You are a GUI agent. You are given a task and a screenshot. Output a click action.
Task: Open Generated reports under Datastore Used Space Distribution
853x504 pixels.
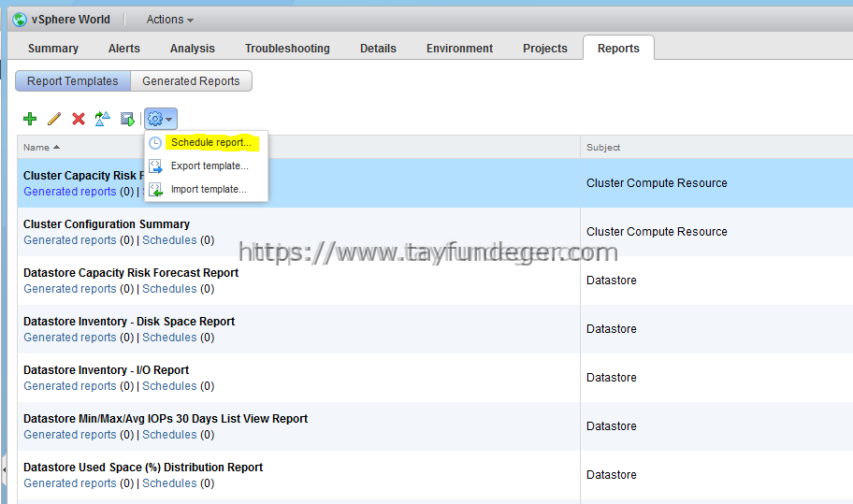click(x=69, y=483)
